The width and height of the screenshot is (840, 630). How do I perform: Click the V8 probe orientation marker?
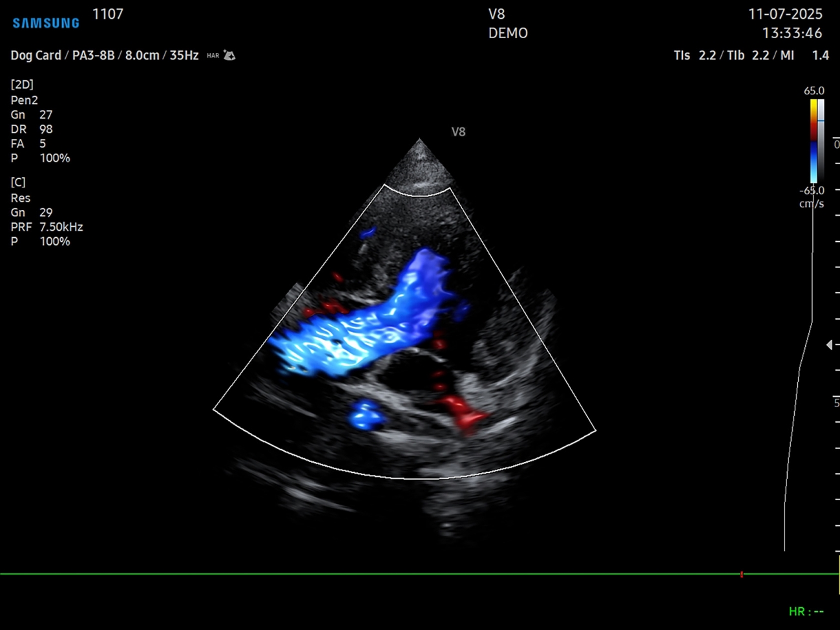click(x=458, y=132)
